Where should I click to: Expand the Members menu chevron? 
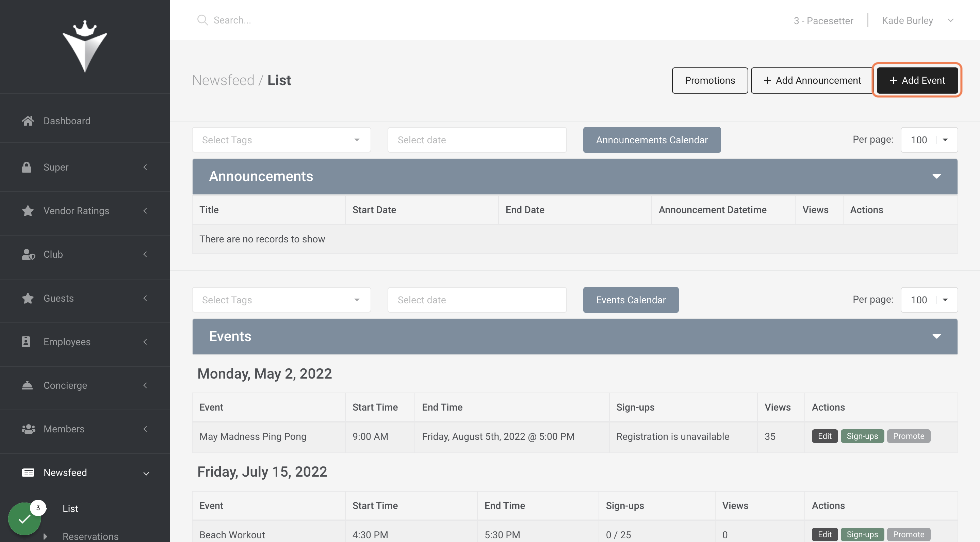(x=145, y=429)
